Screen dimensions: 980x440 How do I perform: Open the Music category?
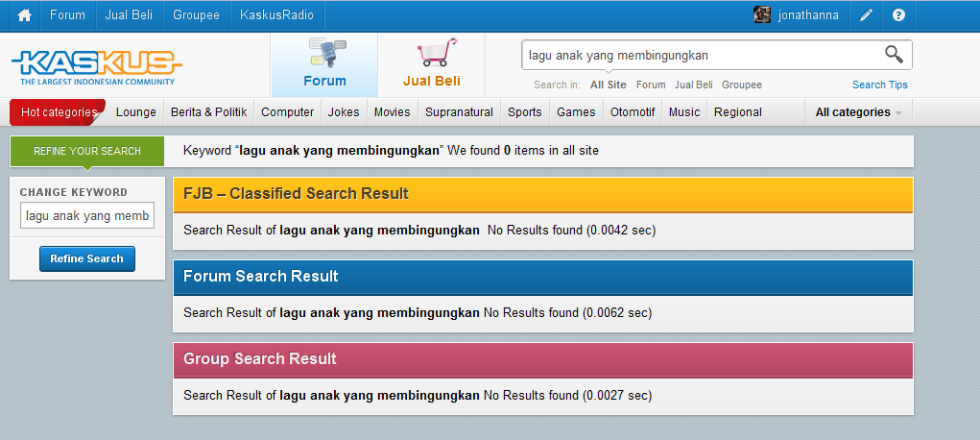(684, 112)
